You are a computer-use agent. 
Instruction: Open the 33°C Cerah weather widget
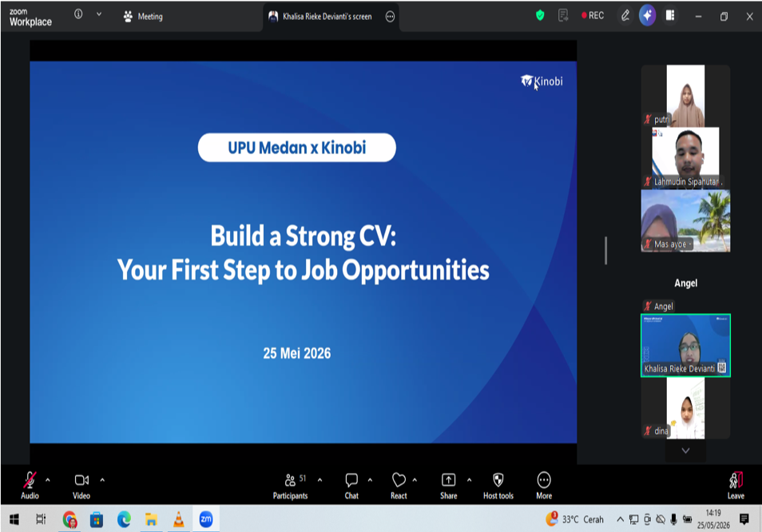point(575,519)
